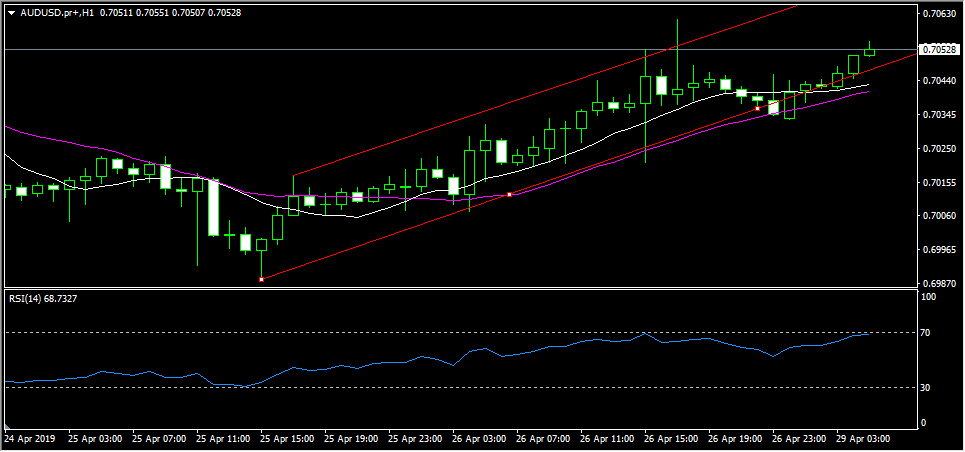
Task: Click the 0.70155 price axis label
Action: (x=939, y=182)
